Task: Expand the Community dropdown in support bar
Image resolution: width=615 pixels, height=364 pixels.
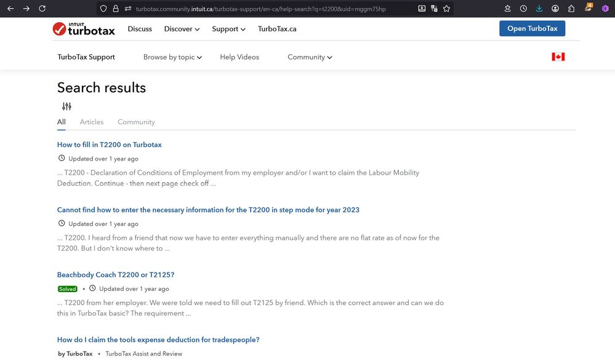Action: pyautogui.click(x=310, y=57)
